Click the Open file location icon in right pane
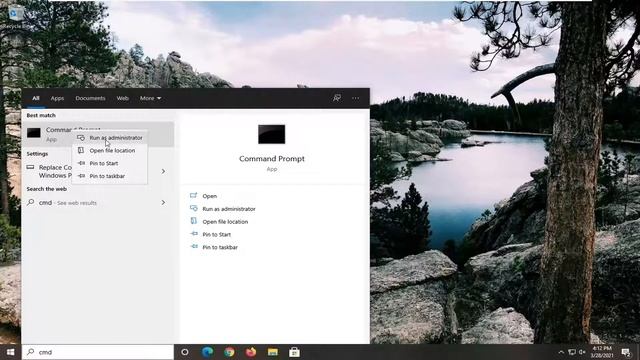Screen dimensions: 640x360 pyautogui.click(x=193, y=221)
